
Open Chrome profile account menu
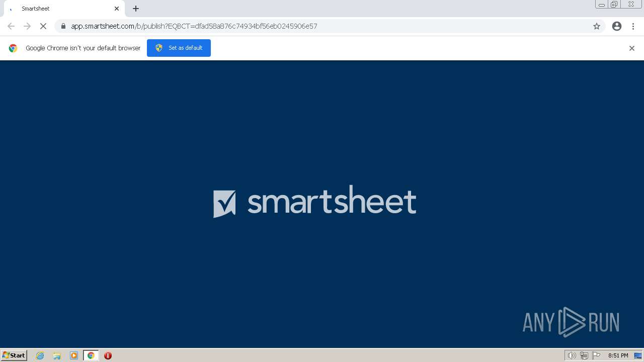pos(617,26)
